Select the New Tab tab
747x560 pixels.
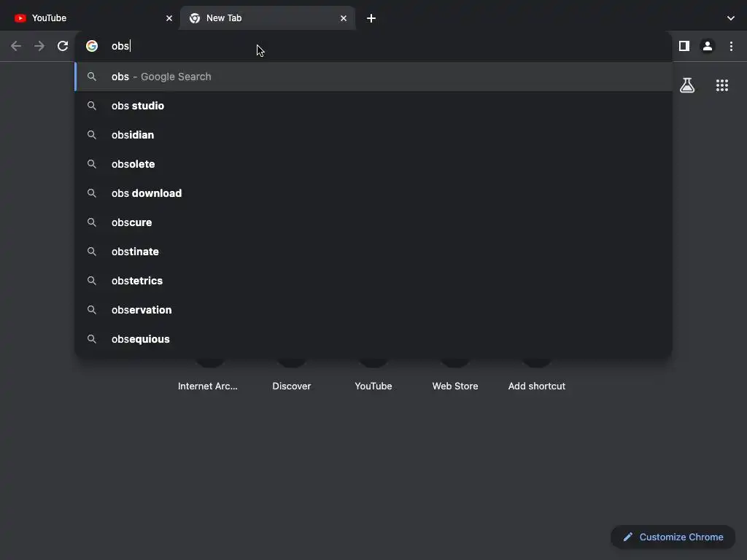pos(267,18)
